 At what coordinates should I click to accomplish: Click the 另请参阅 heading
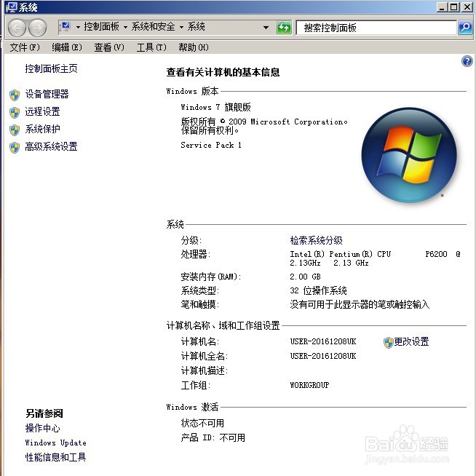[x=44, y=413]
